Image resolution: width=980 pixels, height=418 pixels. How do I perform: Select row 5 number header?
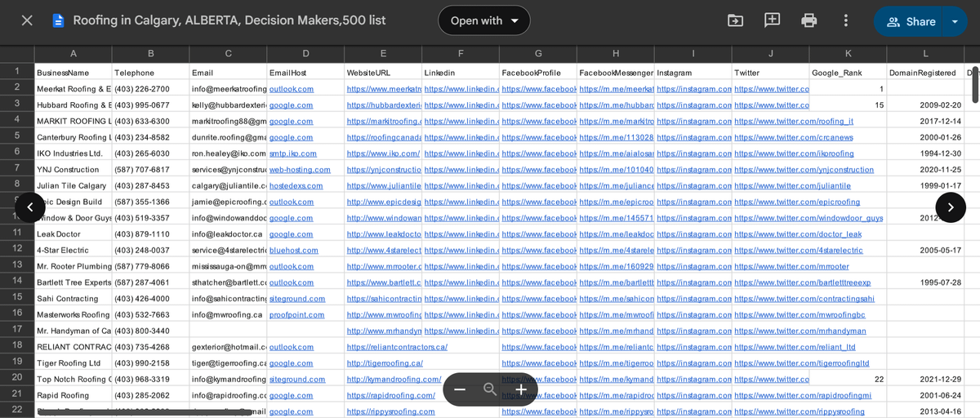point(16,137)
